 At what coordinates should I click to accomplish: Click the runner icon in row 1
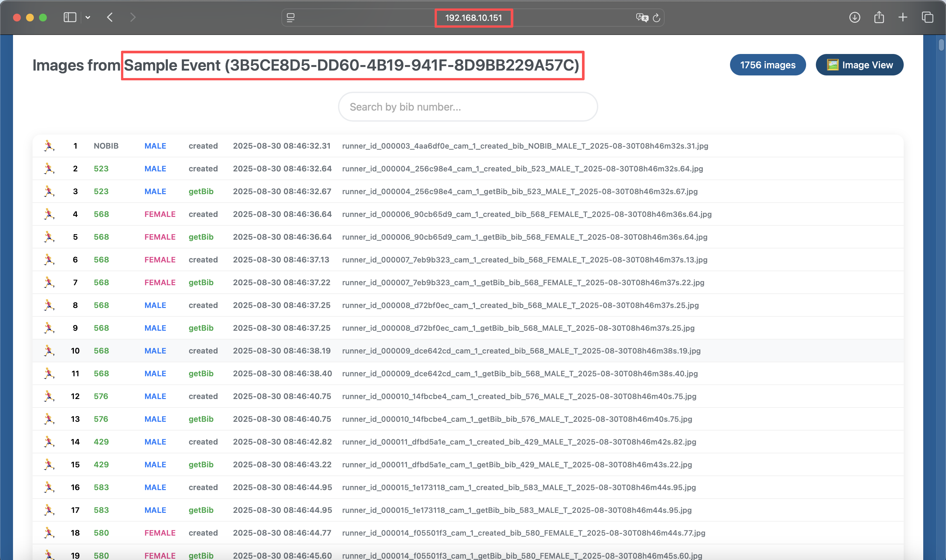point(49,146)
